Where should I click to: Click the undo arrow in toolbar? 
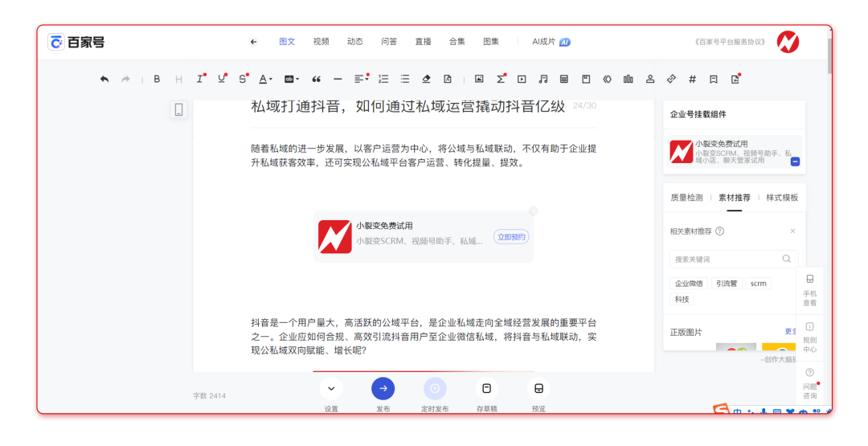coord(104,79)
